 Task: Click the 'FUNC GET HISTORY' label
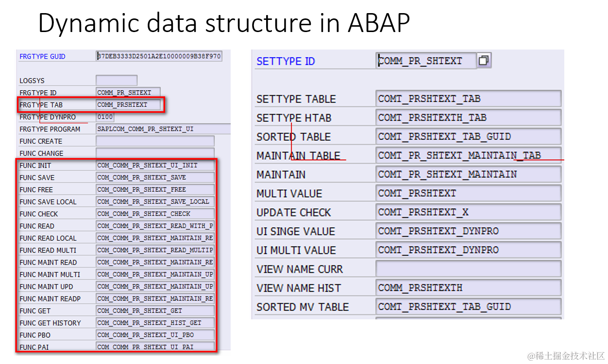click(50, 323)
